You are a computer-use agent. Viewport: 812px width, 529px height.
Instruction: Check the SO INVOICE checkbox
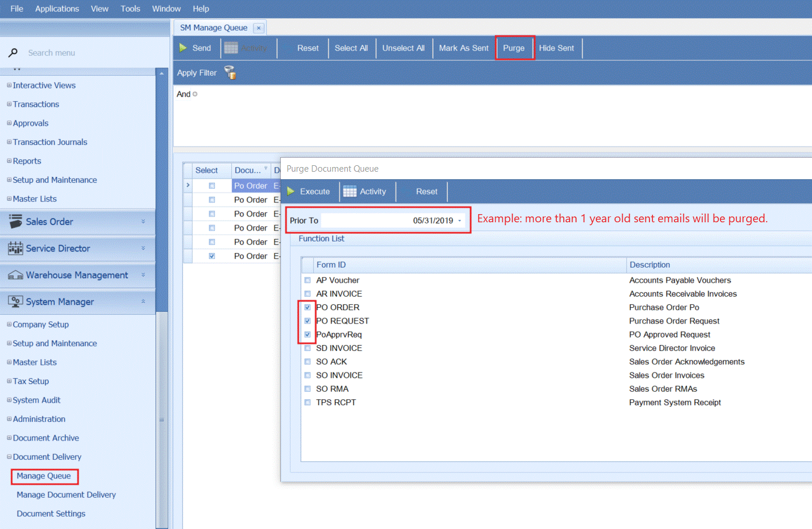click(x=308, y=375)
